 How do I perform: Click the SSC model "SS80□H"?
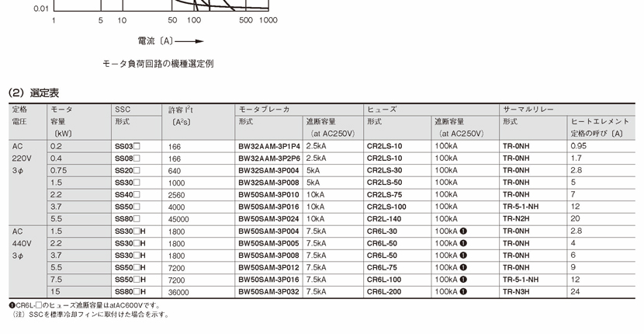coord(130,291)
